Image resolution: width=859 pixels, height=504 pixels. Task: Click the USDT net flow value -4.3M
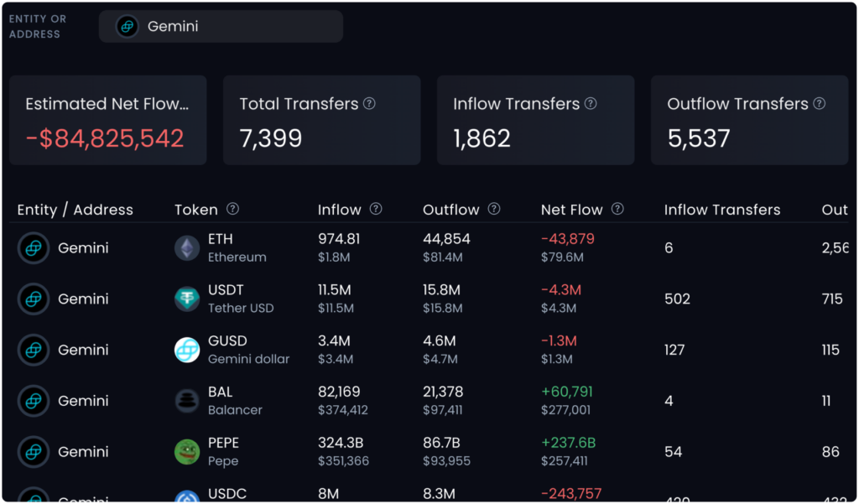click(x=561, y=290)
